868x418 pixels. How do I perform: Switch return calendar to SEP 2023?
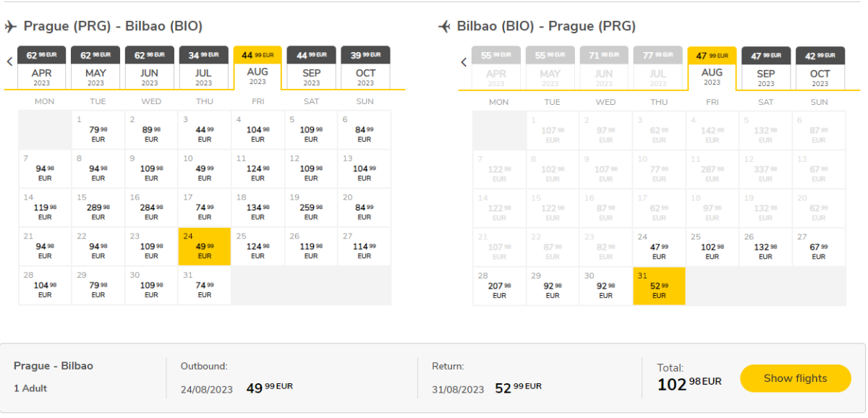pyautogui.click(x=766, y=68)
